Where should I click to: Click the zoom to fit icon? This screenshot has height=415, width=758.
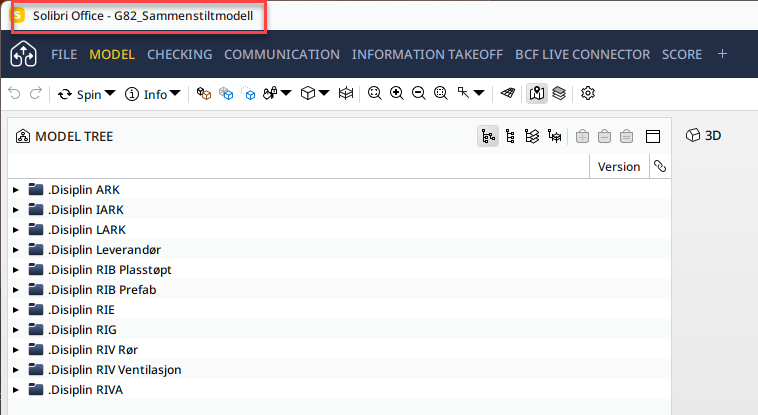pos(375,93)
